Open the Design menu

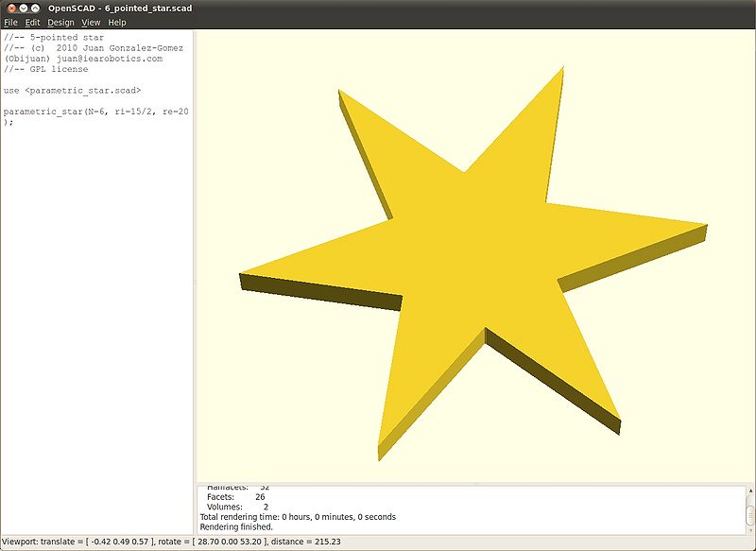[x=60, y=22]
